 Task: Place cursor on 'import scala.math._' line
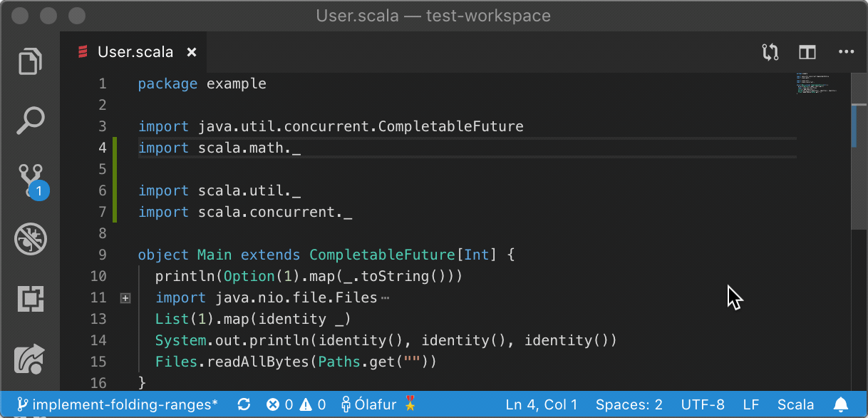point(219,148)
